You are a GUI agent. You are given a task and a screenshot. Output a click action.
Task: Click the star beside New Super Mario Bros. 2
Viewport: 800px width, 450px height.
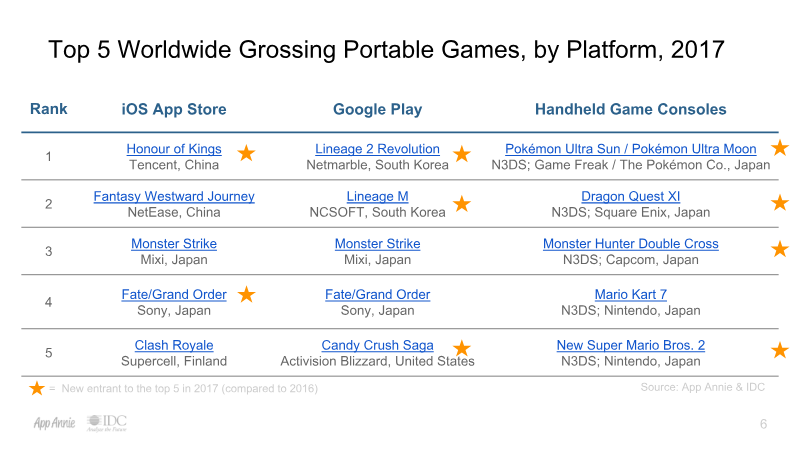point(780,350)
